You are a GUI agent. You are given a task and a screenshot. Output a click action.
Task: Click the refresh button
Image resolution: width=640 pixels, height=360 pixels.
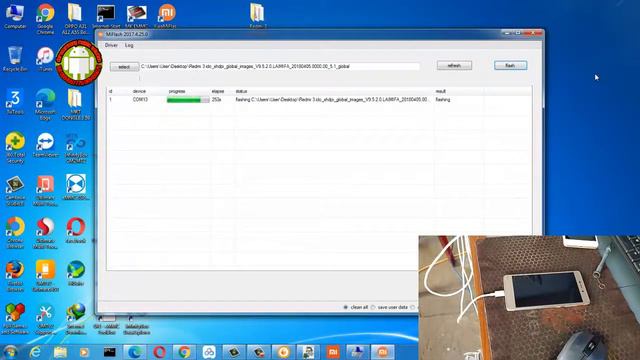coord(454,65)
